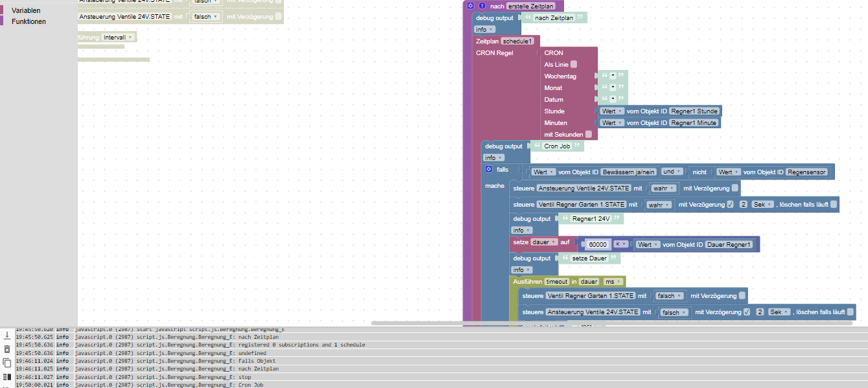Click the 'schedule1' Zeitplan name field

[517, 41]
